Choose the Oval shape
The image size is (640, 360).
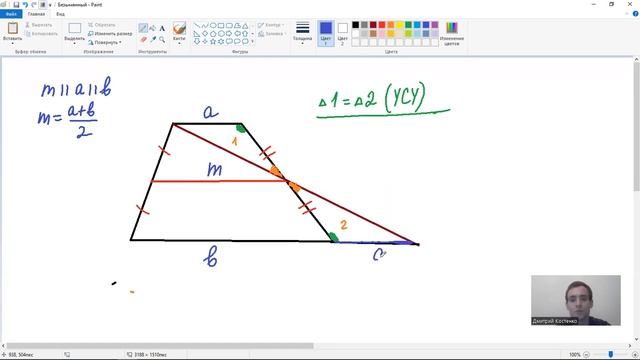click(213, 25)
